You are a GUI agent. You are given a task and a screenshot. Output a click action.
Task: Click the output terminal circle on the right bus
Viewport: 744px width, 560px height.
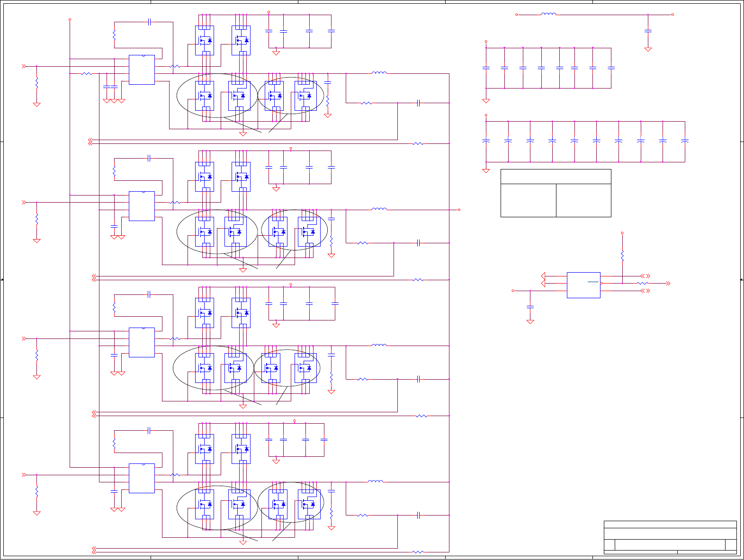[459, 210]
